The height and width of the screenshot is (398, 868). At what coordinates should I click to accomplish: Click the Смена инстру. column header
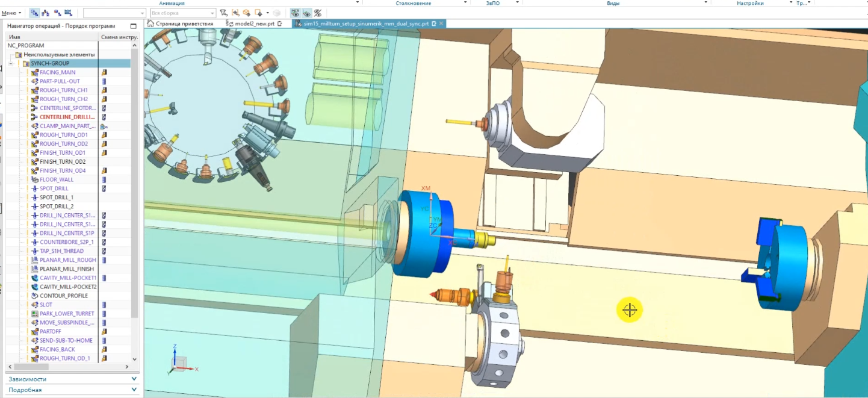click(x=119, y=37)
